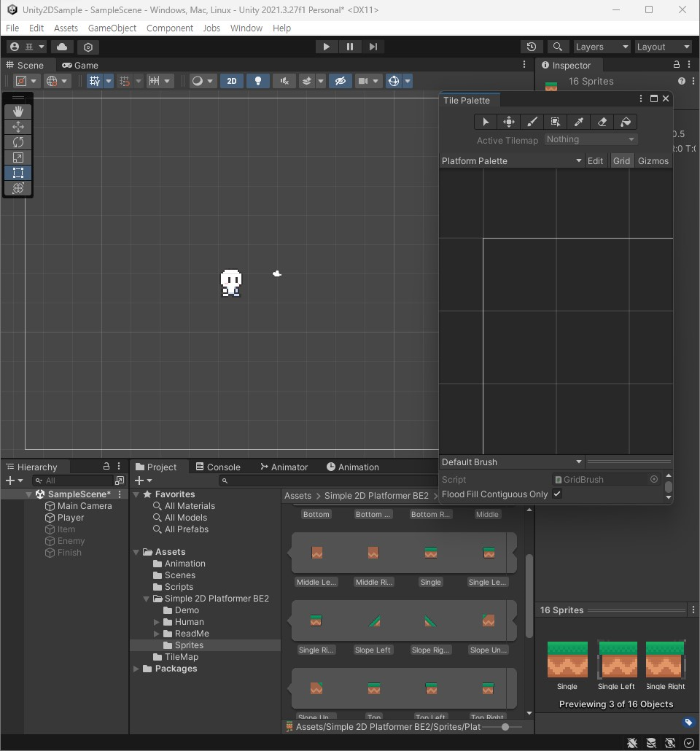Click Simple 2D Platformer BE2 breadcrumb
The height and width of the screenshot is (751, 700).
tap(376, 496)
